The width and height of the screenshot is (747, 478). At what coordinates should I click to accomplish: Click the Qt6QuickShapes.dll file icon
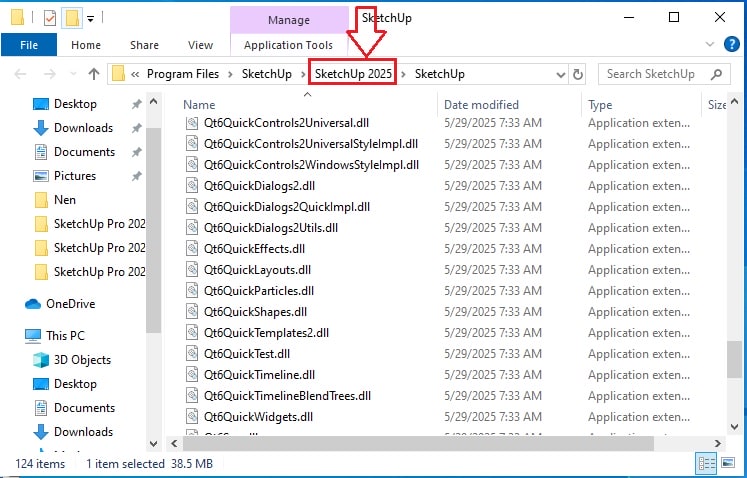(x=192, y=312)
